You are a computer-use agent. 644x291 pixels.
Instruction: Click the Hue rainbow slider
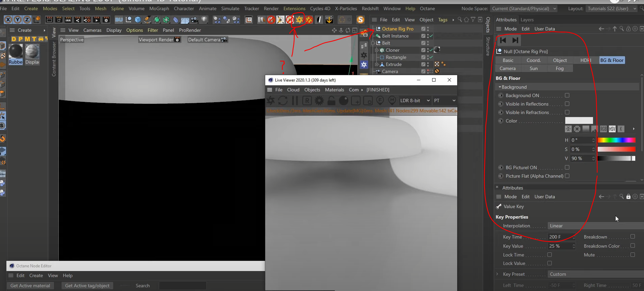click(616, 140)
